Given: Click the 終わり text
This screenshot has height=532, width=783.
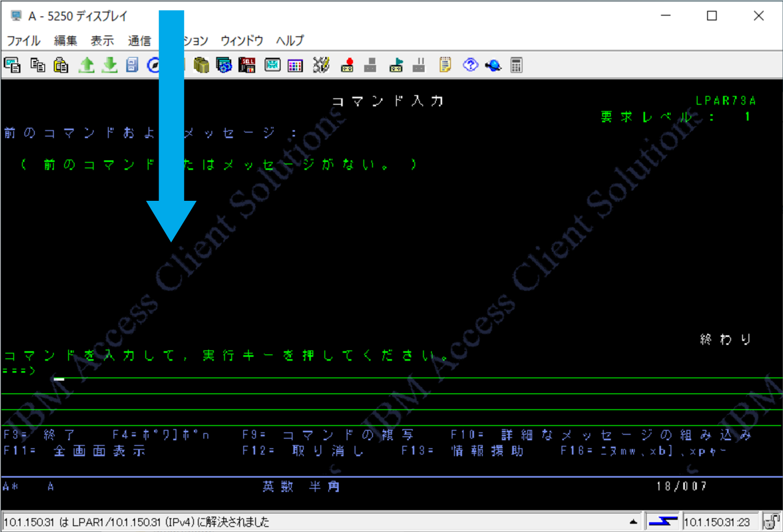Looking at the screenshot, I should 726,340.
